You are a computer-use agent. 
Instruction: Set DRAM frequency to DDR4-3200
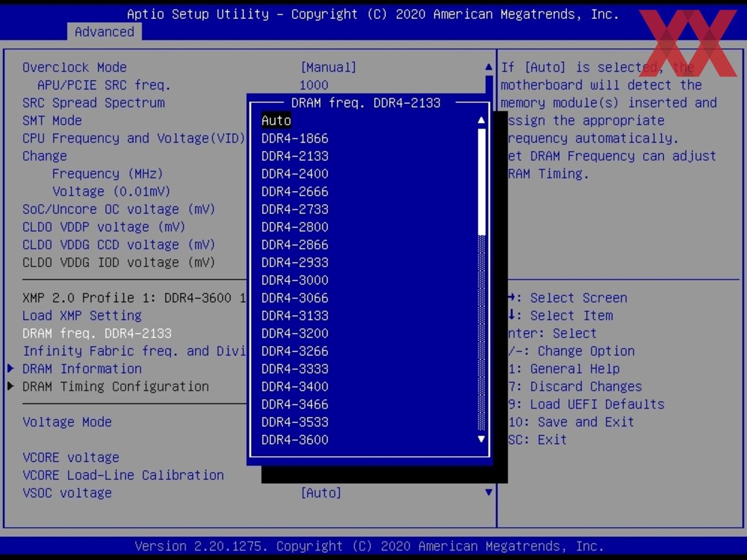[294, 333]
